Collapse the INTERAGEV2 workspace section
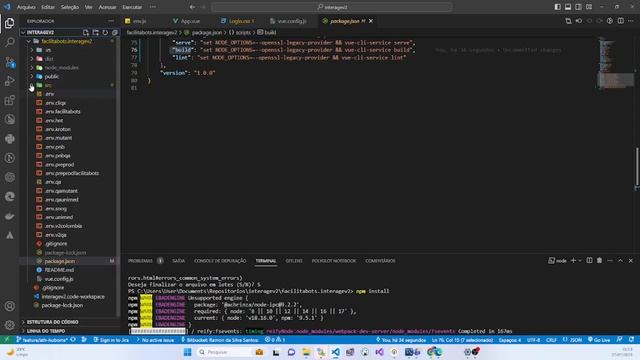The width and height of the screenshot is (640, 360). pyautogui.click(x=23, y=32)
